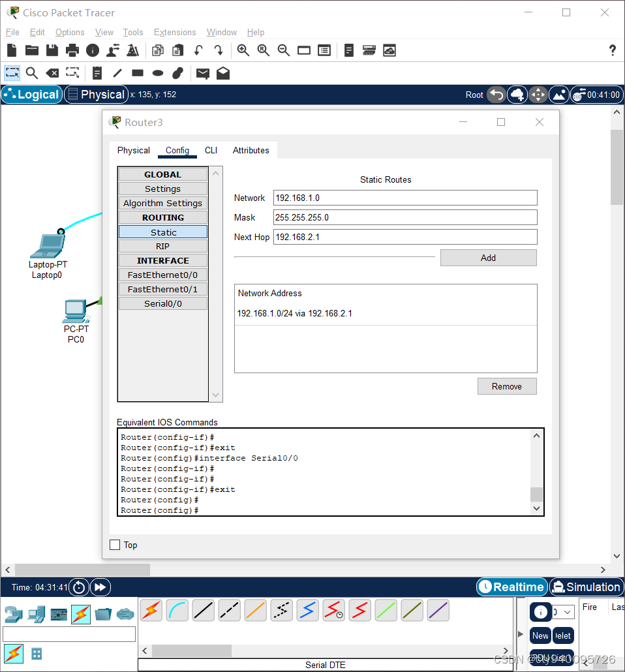The height and width of the screenshot is (672, 625).
Task: Open Serial0/0 interface settings
Action: click(x=163, y=303)
